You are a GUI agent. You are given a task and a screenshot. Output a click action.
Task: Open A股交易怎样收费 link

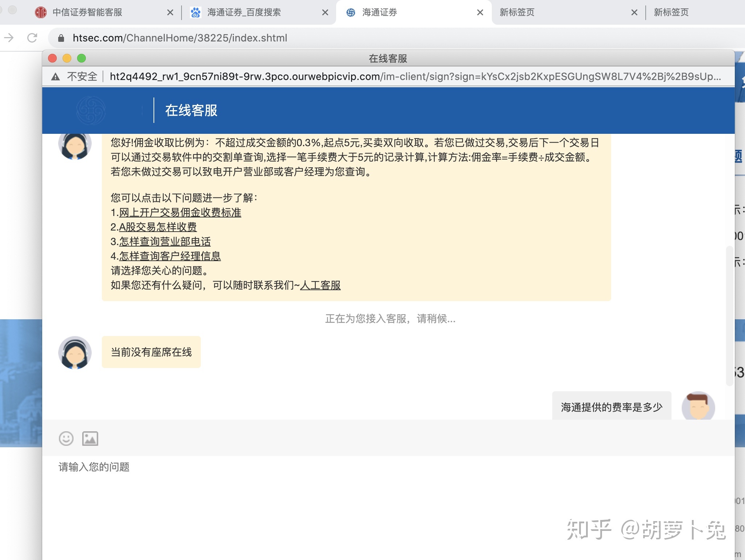pyautogui.click(x=158, y=227)
